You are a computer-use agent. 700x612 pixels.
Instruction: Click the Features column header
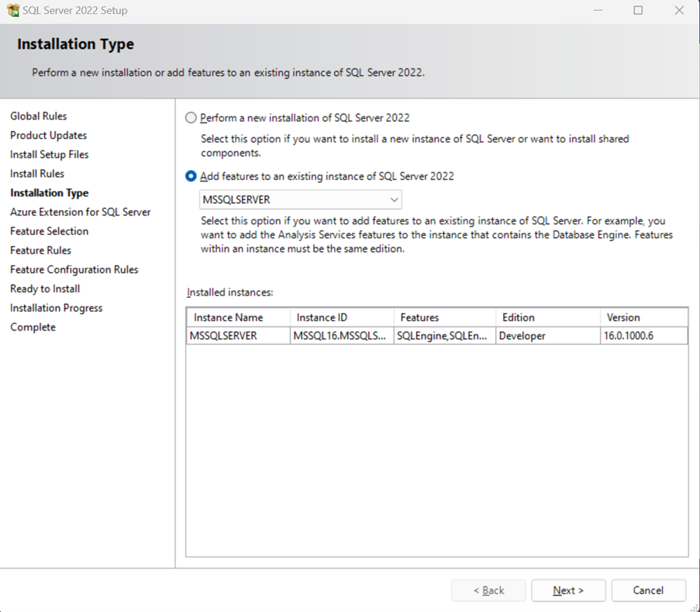coord(444,317)
